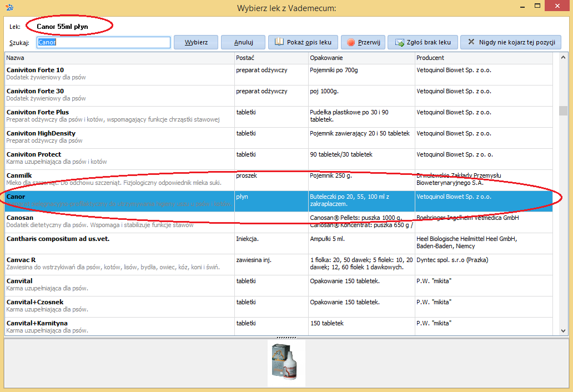Select the Caniviton Forte 30 row
This screenshot has width=573, height=392.
(x=279, y=96)
